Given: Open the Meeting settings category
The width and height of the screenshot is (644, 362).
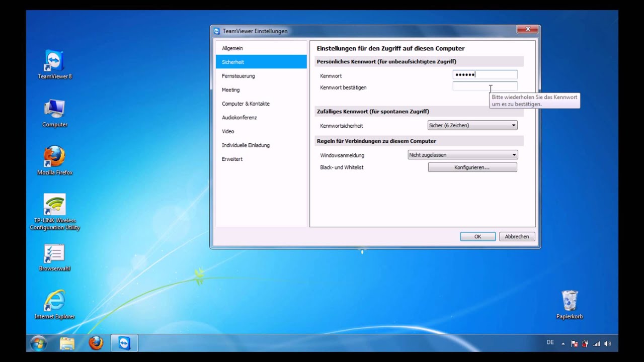Looking at the screenshot, I should coord(261,89).
